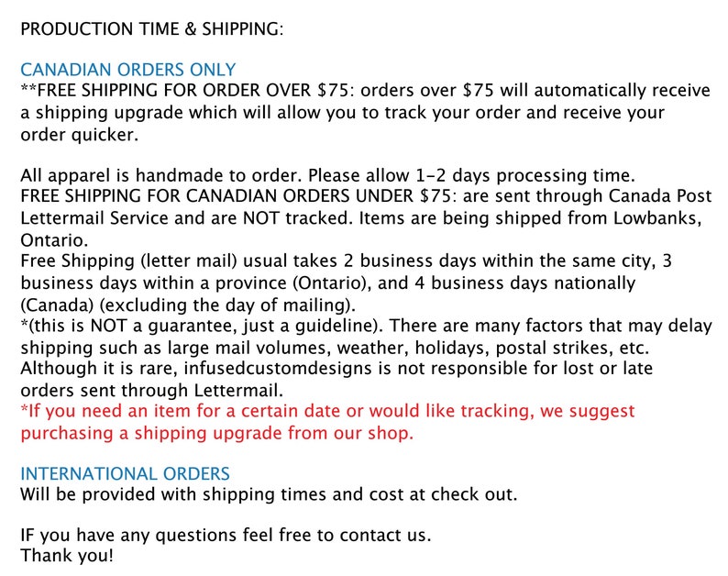728x576 pixels.
Task: Click the feel free to contact us line
Action: (226, 535)
